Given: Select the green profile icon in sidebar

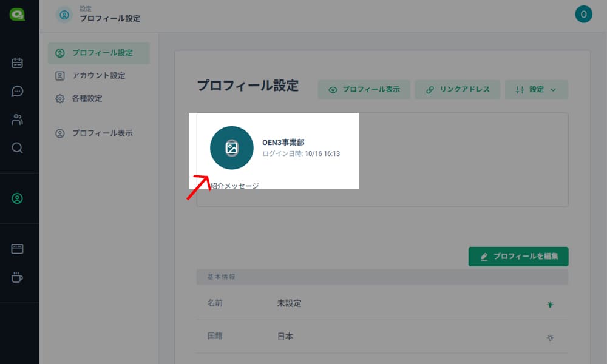Looking at the screenshot, I should (x=17, y=198).
